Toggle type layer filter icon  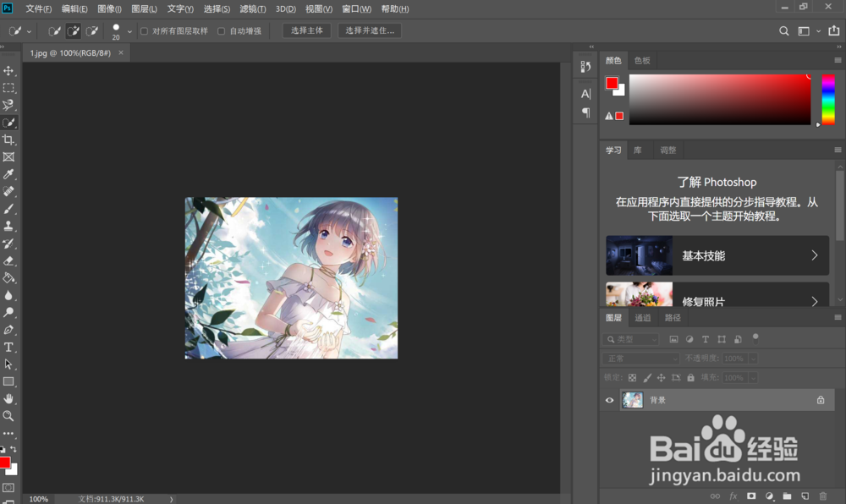pyautogui.click(x=706, y=339)
